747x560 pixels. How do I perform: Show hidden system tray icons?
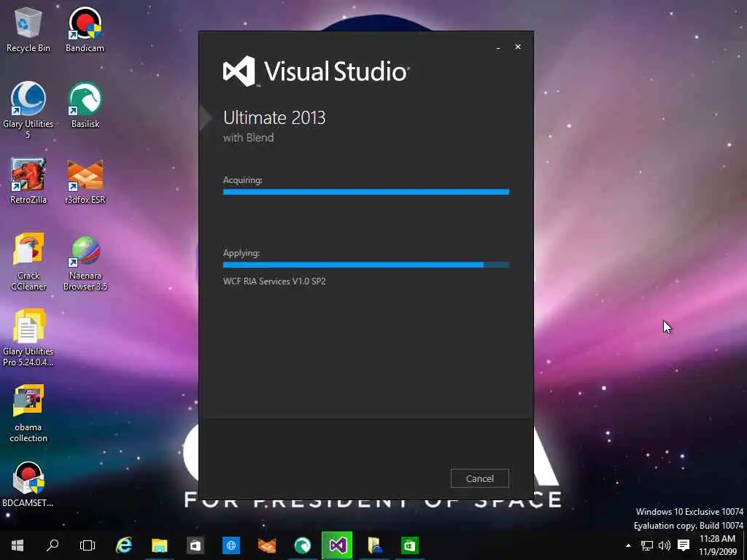point(628,545)
